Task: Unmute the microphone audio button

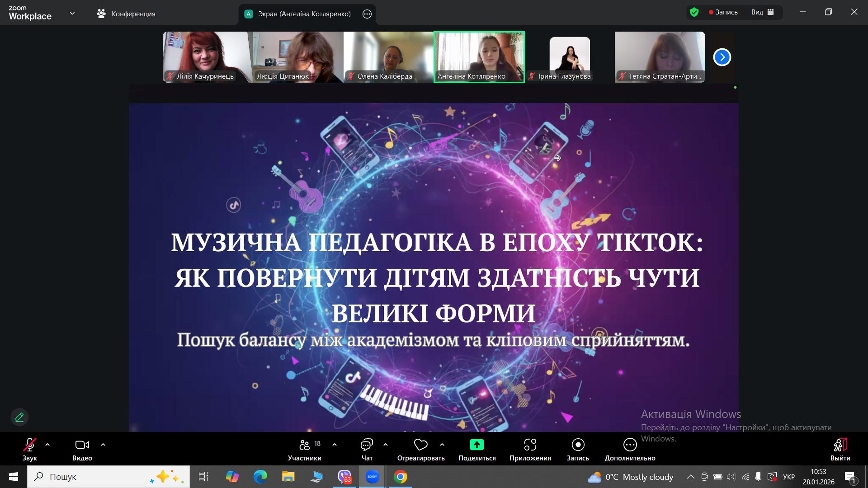Action: click(30, 445)
